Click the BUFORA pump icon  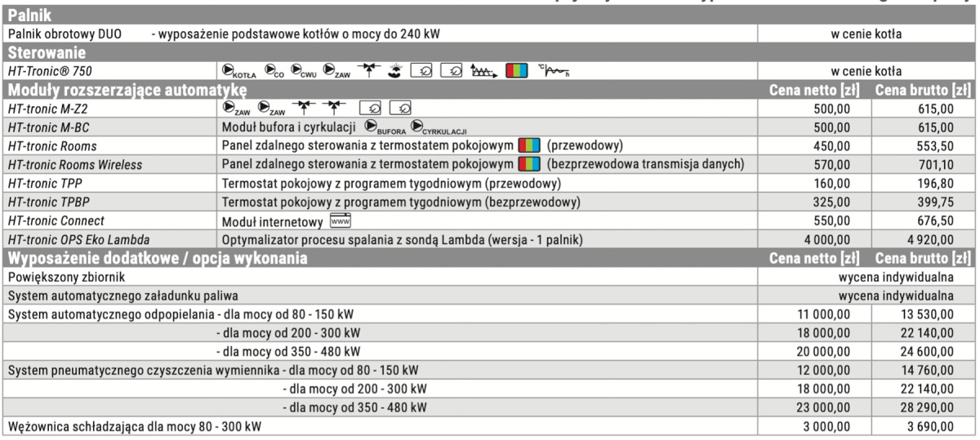(x=385, y=127)
